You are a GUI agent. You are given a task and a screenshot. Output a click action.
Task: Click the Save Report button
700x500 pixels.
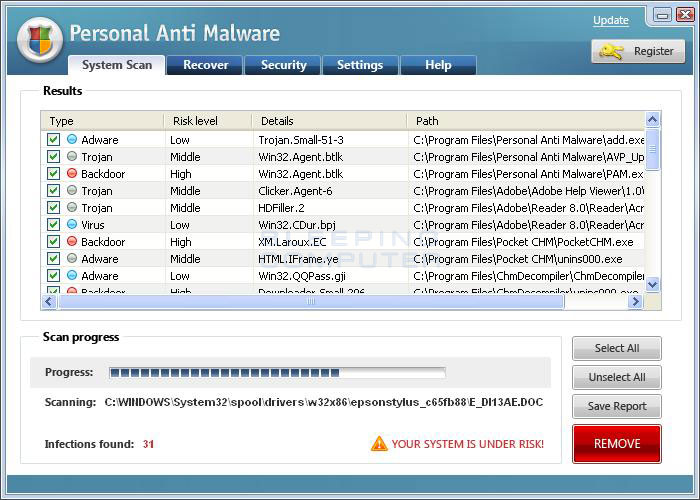click(x=617, y=406)
